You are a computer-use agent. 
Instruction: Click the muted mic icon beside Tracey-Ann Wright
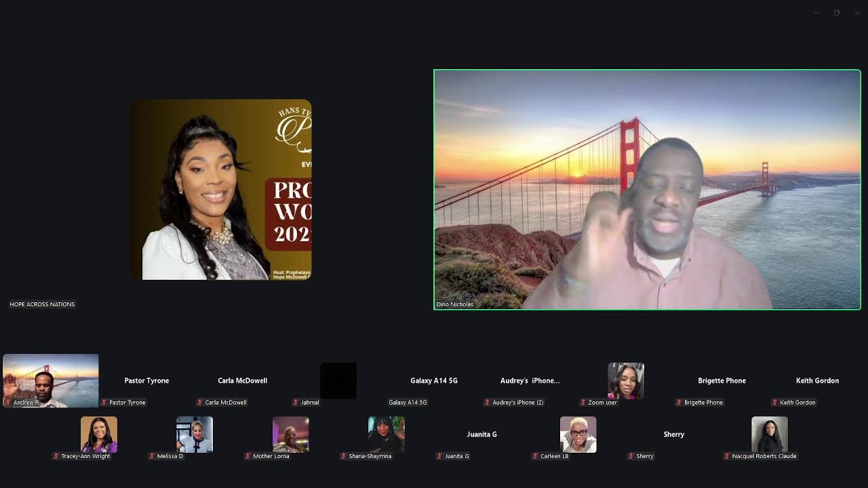[56, 456]
